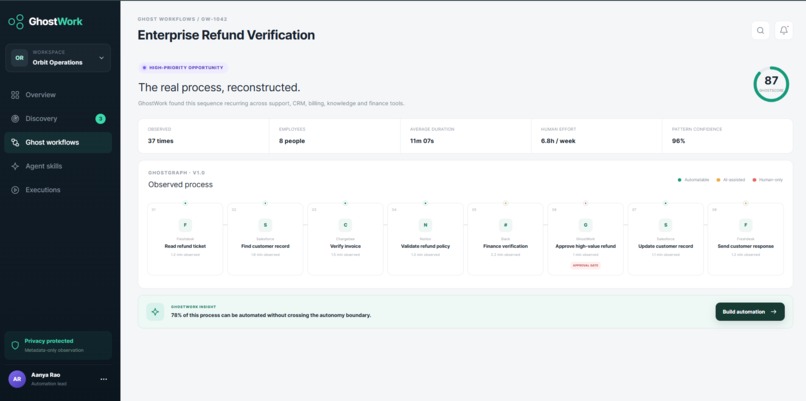Image resolution: width=806 pixels, height=401 pixels.
Task: Select the Update customer record step card
Action: pyautogui.click(x=666, y=239)
